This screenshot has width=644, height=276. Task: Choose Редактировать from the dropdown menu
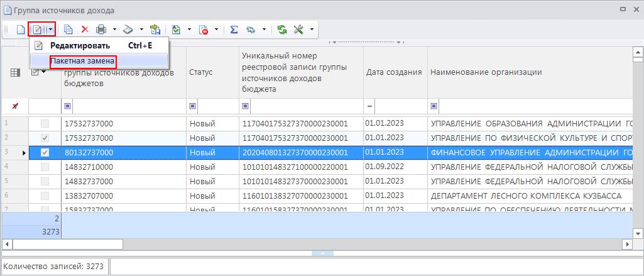click(x=99, y=46)
